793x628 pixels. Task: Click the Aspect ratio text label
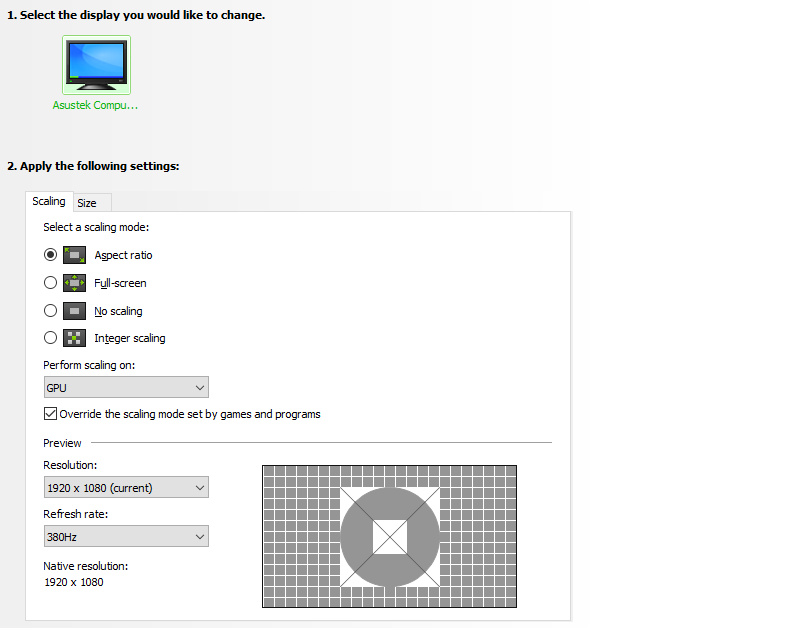coord(123,256)
